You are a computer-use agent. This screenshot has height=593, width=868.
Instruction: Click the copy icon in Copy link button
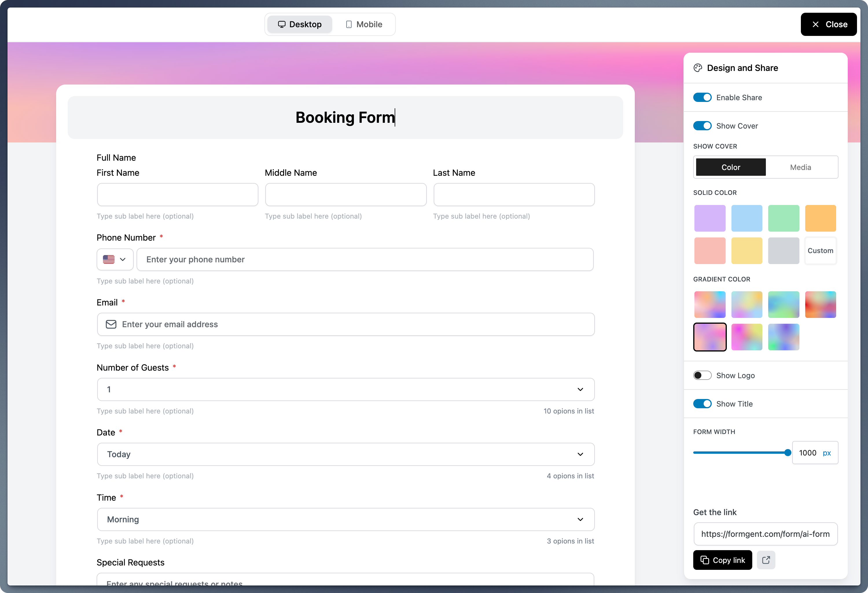point(705,560)
